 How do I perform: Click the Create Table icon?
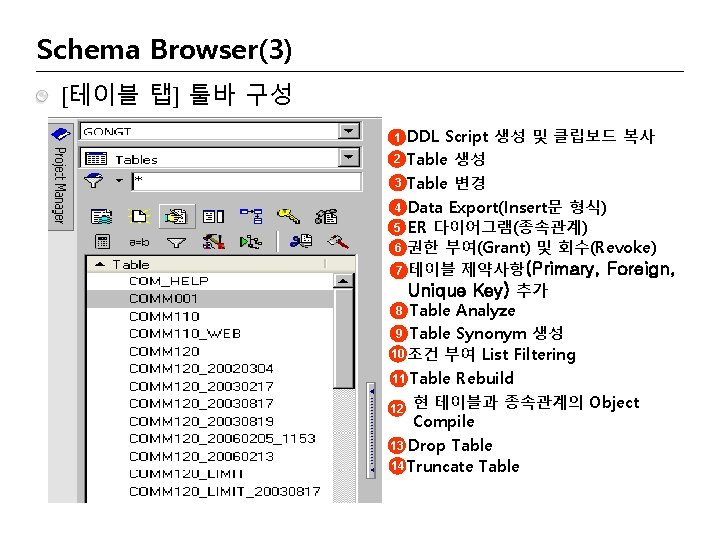point(139,216)
